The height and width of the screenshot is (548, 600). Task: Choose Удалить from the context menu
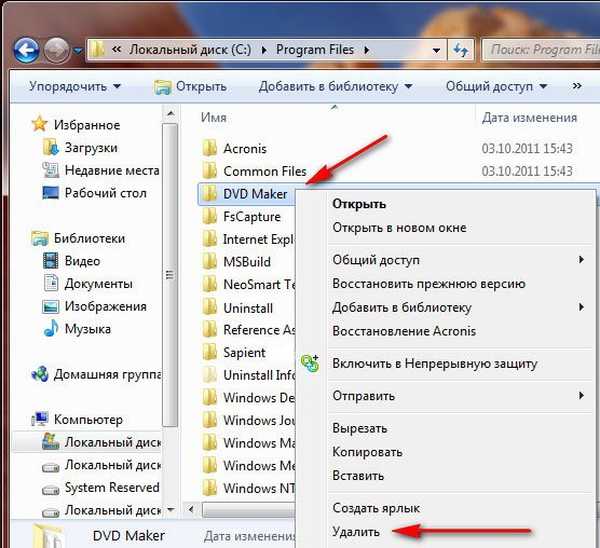[x=356, y=531]
